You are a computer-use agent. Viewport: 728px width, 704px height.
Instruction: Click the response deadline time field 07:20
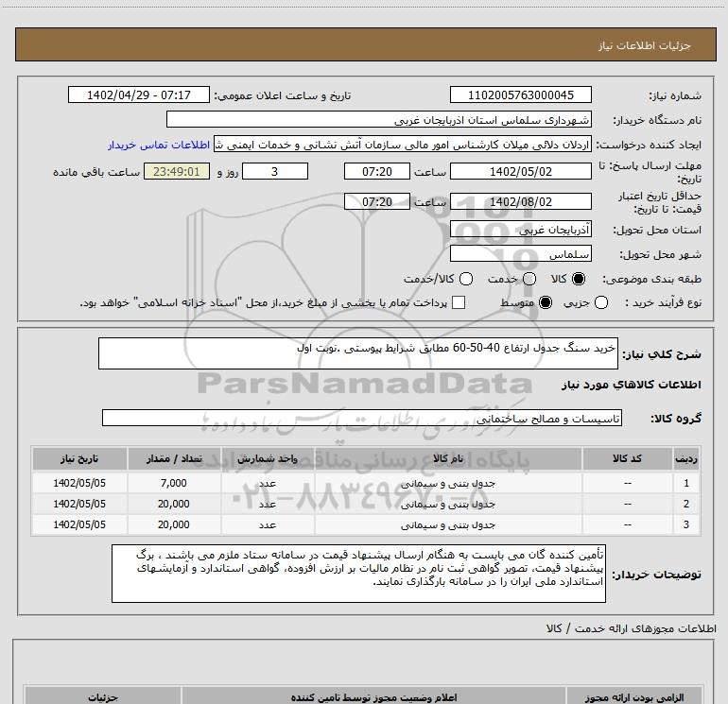pos(377,171)
